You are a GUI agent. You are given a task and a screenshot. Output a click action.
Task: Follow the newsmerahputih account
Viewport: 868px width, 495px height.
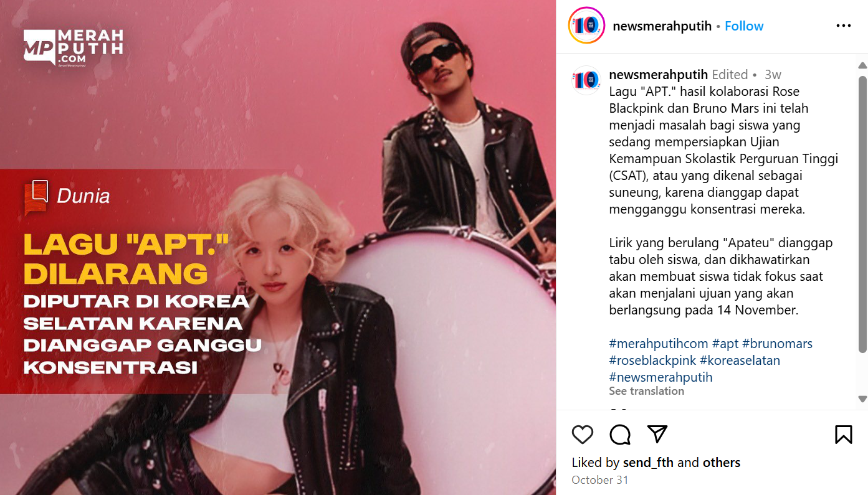click(744, 26)
